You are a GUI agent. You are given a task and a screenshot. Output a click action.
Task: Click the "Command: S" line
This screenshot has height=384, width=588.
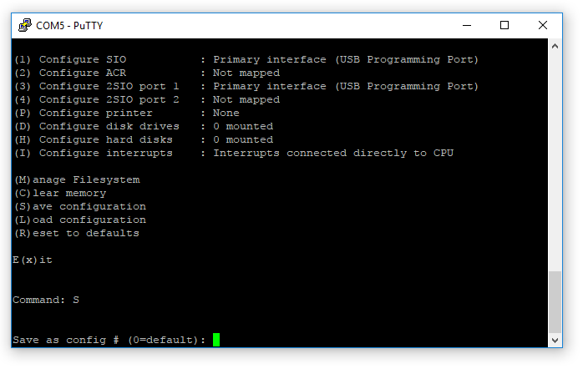click(x=46, y=300)
